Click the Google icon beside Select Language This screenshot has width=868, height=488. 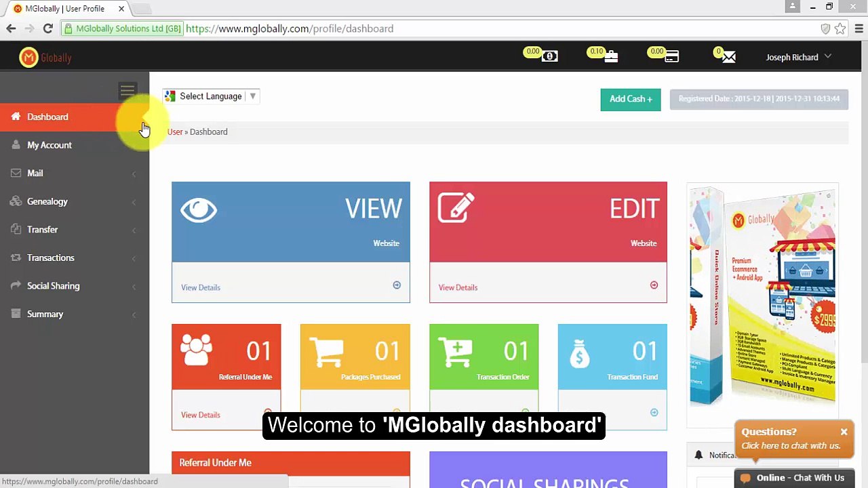[x=170, y=96]
